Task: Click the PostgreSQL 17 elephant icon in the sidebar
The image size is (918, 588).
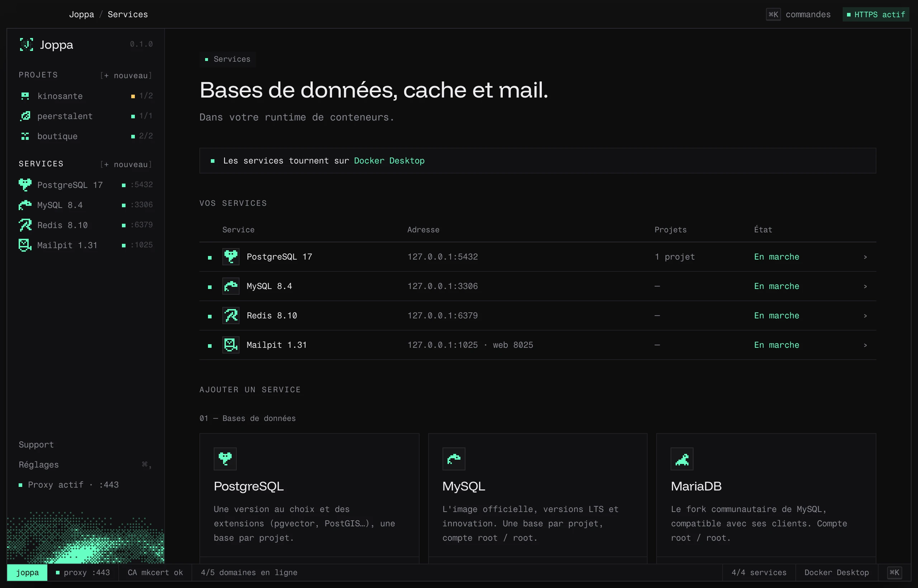Action: (25, 185)
